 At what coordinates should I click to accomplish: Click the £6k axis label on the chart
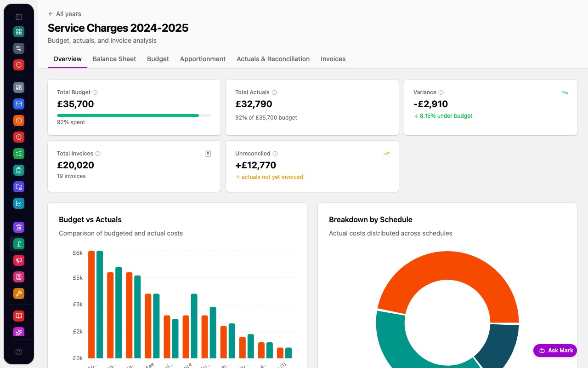[x=78, y=253]
